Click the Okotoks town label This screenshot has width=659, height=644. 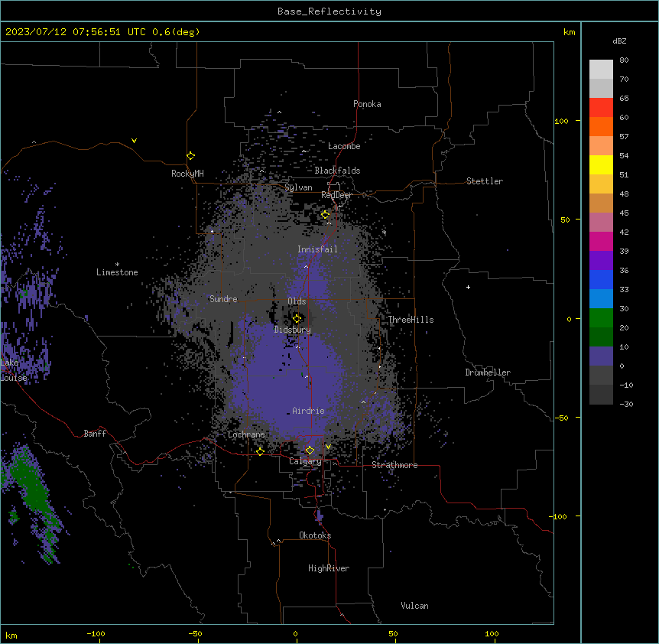[x=315, y=535]
